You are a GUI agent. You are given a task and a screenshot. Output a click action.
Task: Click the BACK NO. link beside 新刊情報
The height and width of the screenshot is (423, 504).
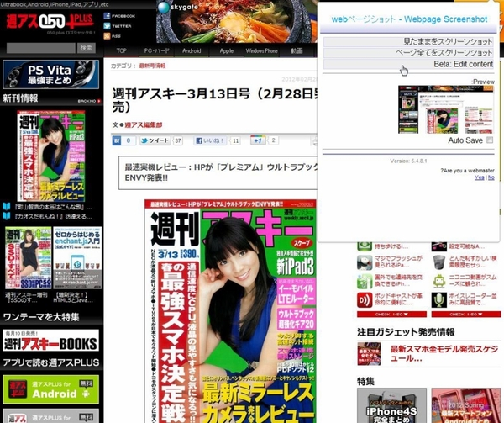point(89,101)
